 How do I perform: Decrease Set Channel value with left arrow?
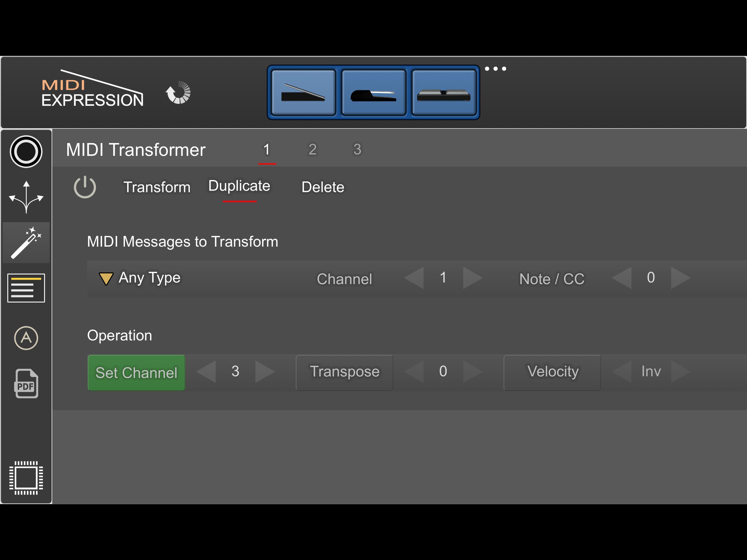click(207, 372)
